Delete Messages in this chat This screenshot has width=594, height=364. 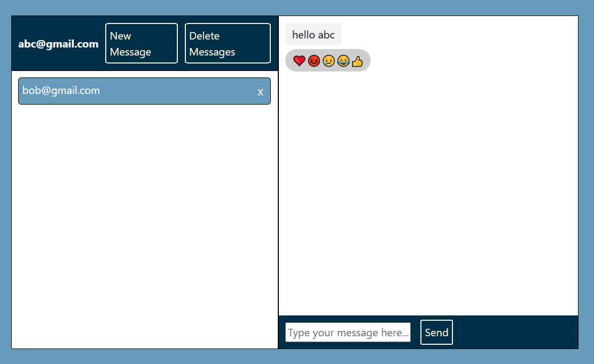228,43
